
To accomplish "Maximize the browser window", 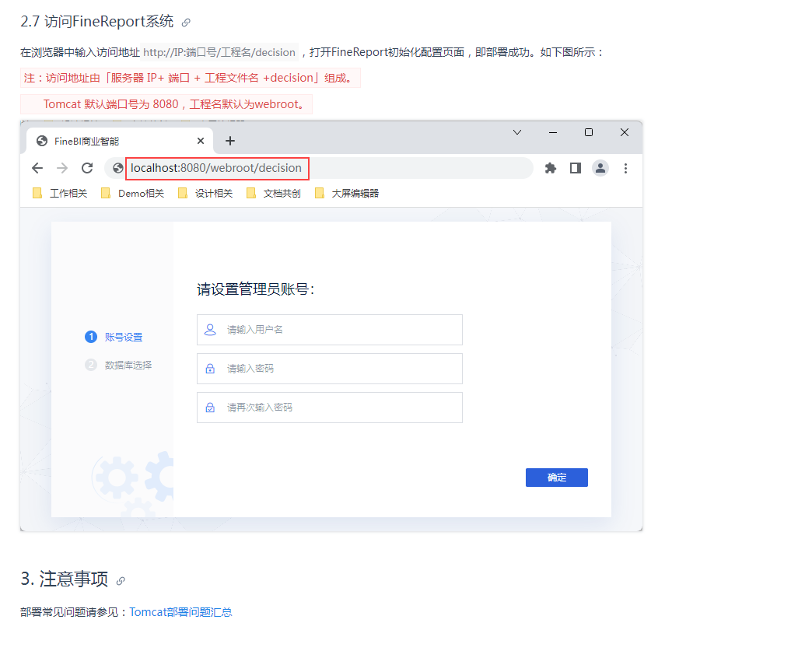I will 589,132.
